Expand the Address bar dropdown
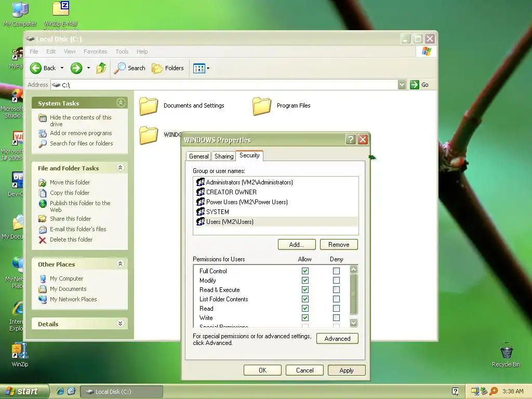532x399 pixels. (x=402, y=85)
